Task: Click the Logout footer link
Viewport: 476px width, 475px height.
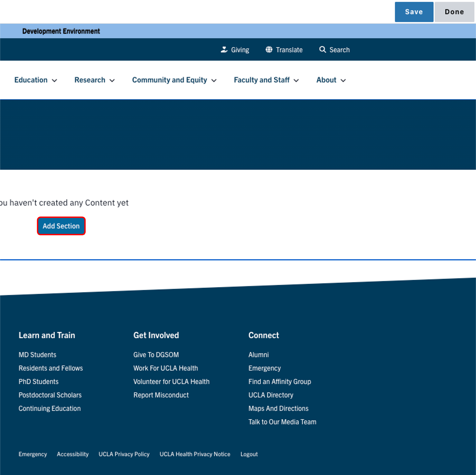Action: (249, 454)
